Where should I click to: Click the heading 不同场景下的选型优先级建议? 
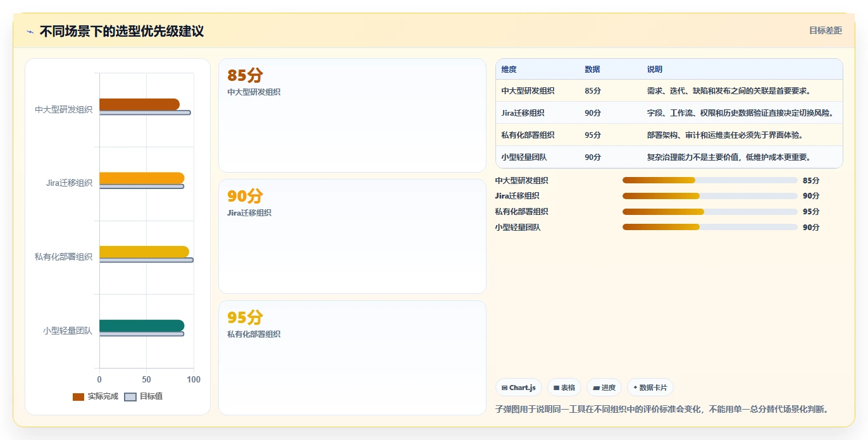(x=121, y=32)
